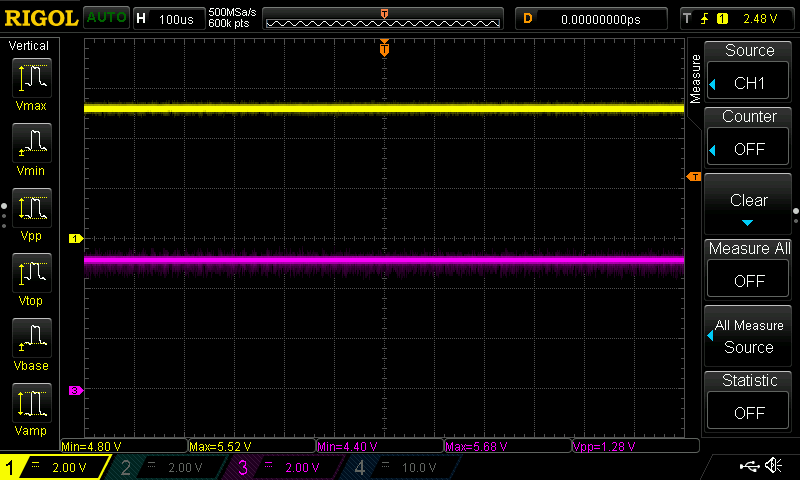Choose the Vpp measurement icon
Screen dimensions: 800x480
coord(32,213)
